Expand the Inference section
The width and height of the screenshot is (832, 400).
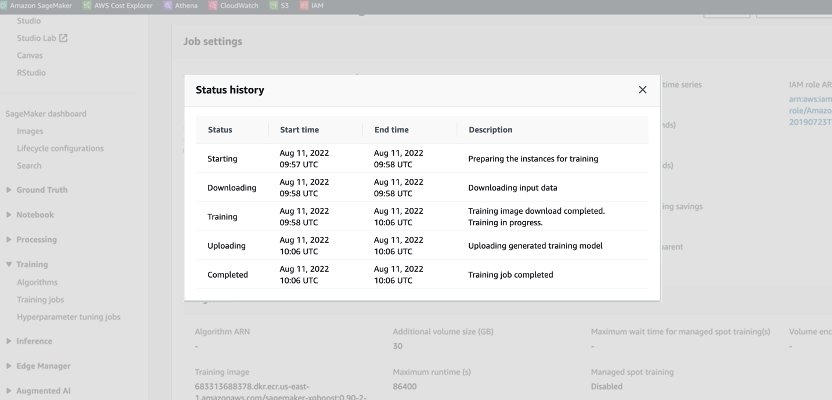click(8, 341)
